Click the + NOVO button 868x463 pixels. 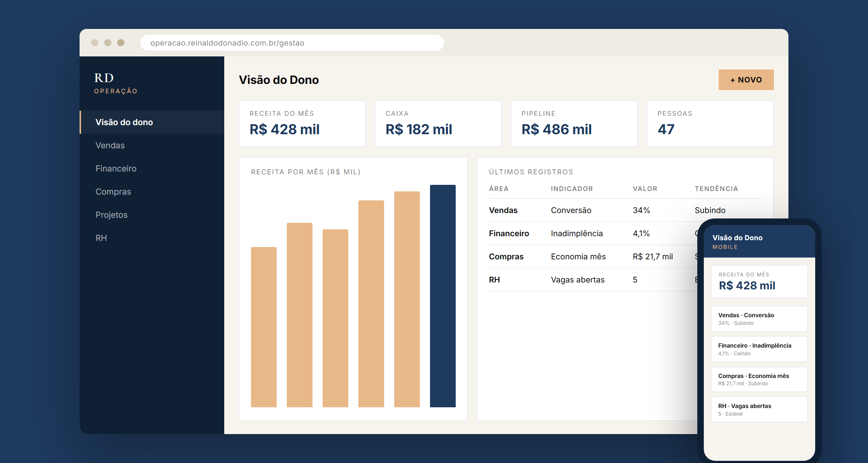click(x=746, y=80)
